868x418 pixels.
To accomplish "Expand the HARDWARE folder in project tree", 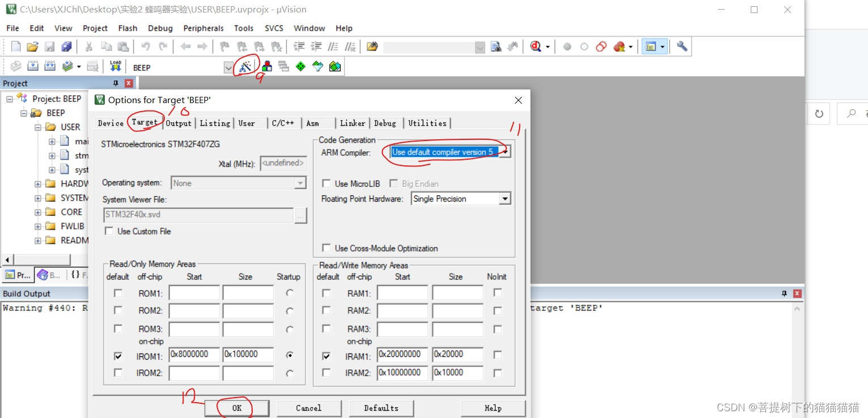I will [38, 184].
